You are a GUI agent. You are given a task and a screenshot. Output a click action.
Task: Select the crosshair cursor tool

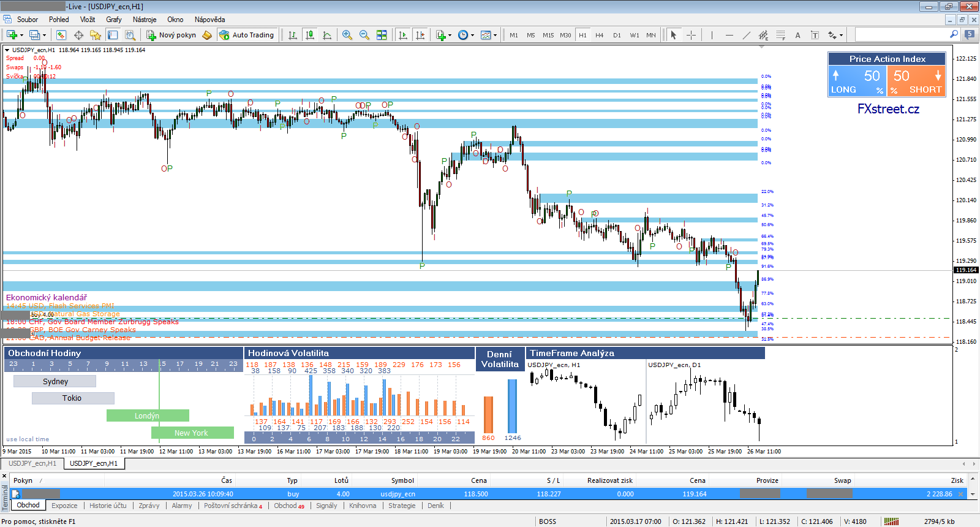pyautogui.click(x=691, y=35)
